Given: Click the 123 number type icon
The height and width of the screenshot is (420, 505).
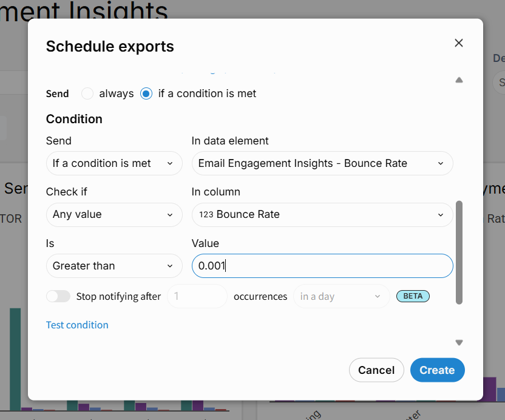Looking at the screenshot, I should click(206, 214).
